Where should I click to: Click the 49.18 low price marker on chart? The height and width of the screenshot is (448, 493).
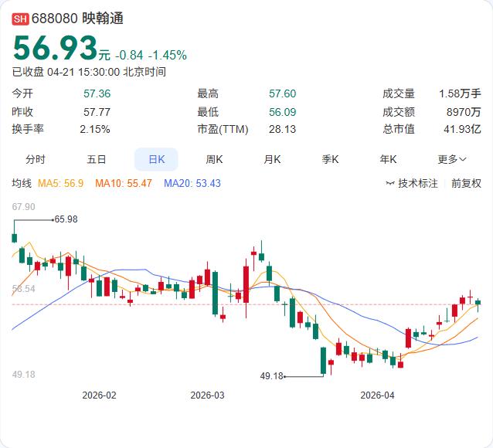[272, 376]
